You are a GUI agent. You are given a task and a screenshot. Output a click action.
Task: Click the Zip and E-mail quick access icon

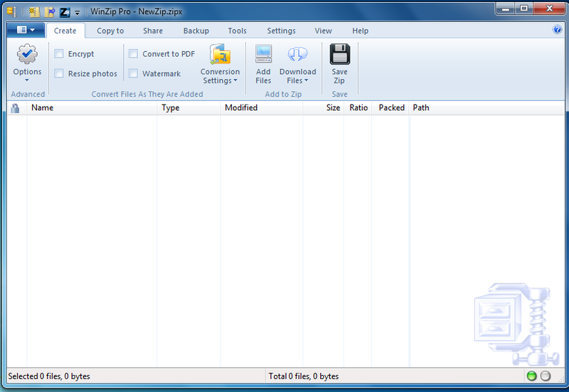point(65,12)
